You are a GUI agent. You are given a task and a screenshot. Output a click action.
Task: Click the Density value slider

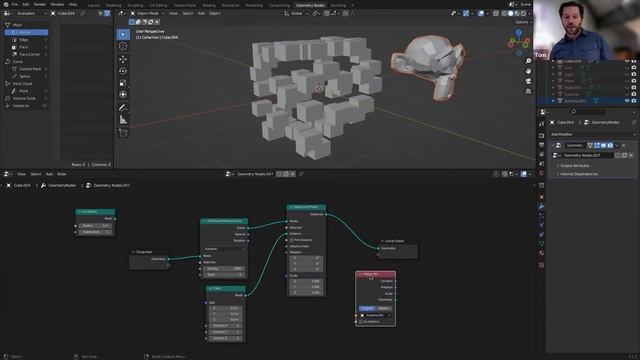click(224, 269)
